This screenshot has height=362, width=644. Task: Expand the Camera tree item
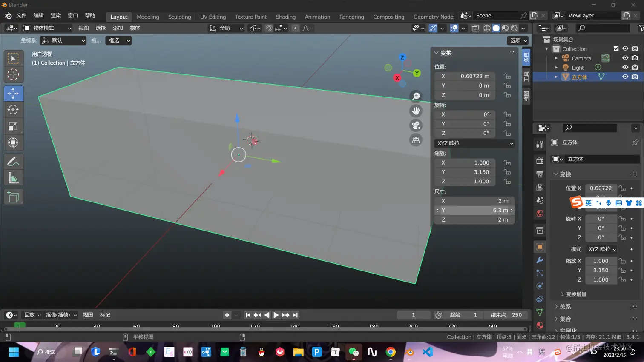[x=556, y=58]
